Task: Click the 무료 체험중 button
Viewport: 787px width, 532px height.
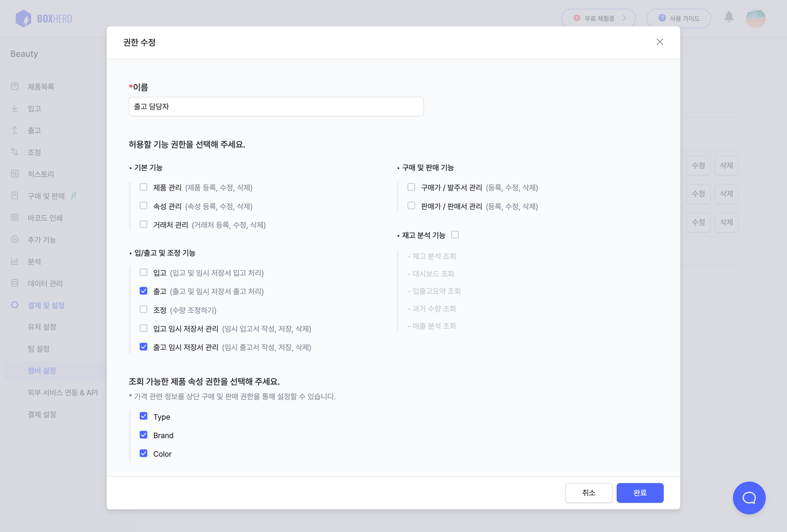Action: tap(599, 18)
